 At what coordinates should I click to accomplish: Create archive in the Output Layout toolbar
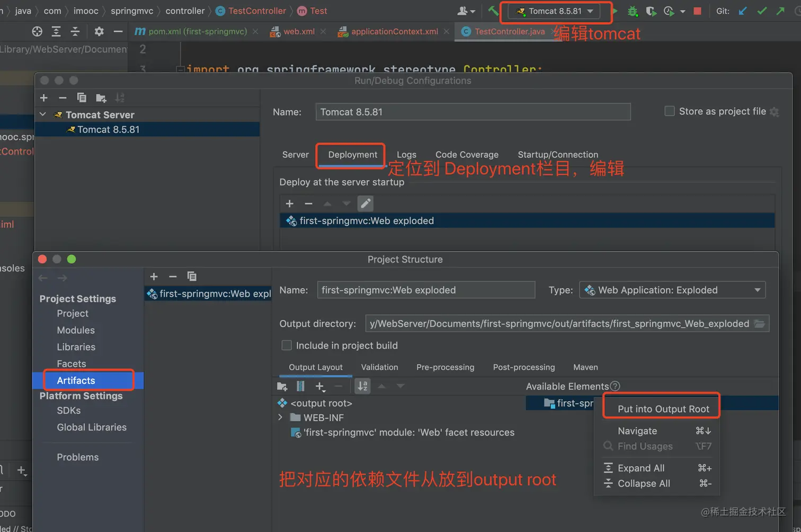pos(300,386)
